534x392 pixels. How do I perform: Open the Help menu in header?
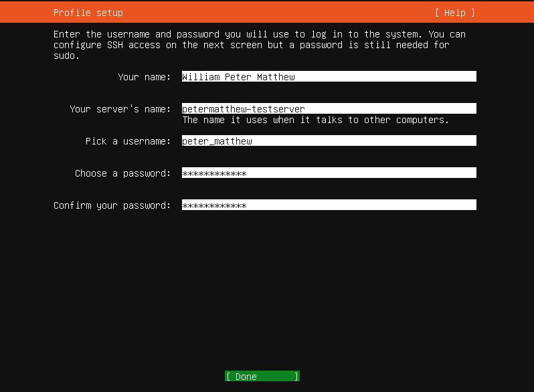coord(454,13)
